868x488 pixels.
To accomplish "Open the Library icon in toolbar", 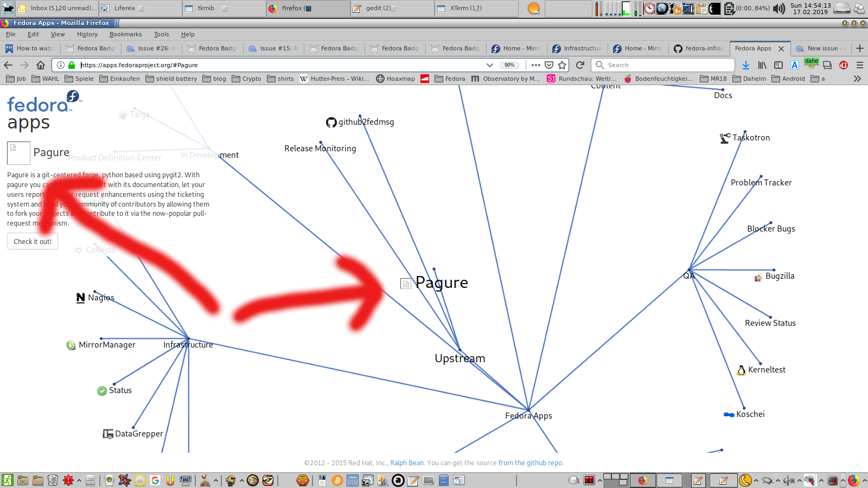I will (762, 65).
